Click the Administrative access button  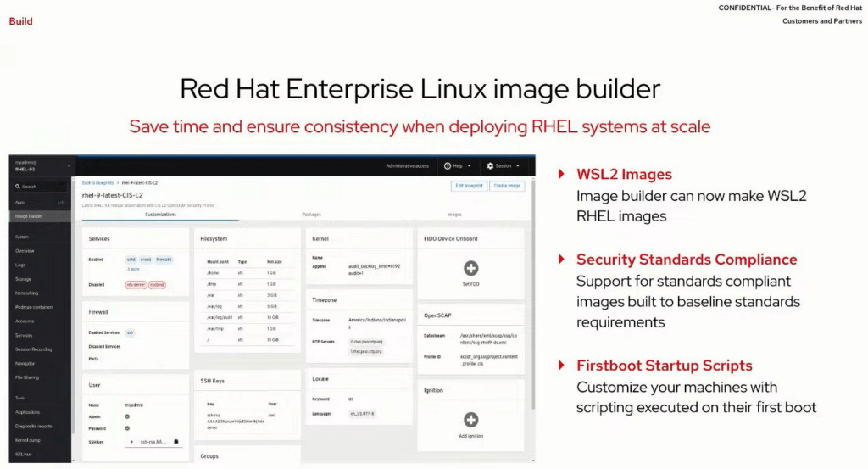(408, 165)
